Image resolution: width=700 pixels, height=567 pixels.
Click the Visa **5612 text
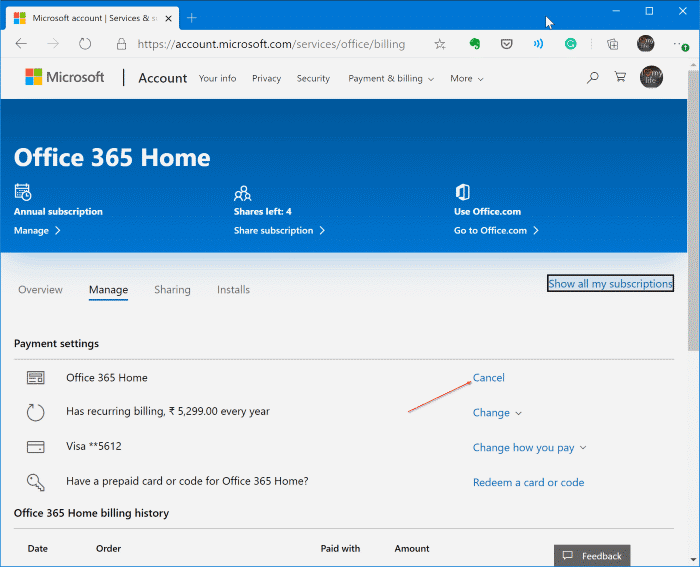tap(94, 446)
